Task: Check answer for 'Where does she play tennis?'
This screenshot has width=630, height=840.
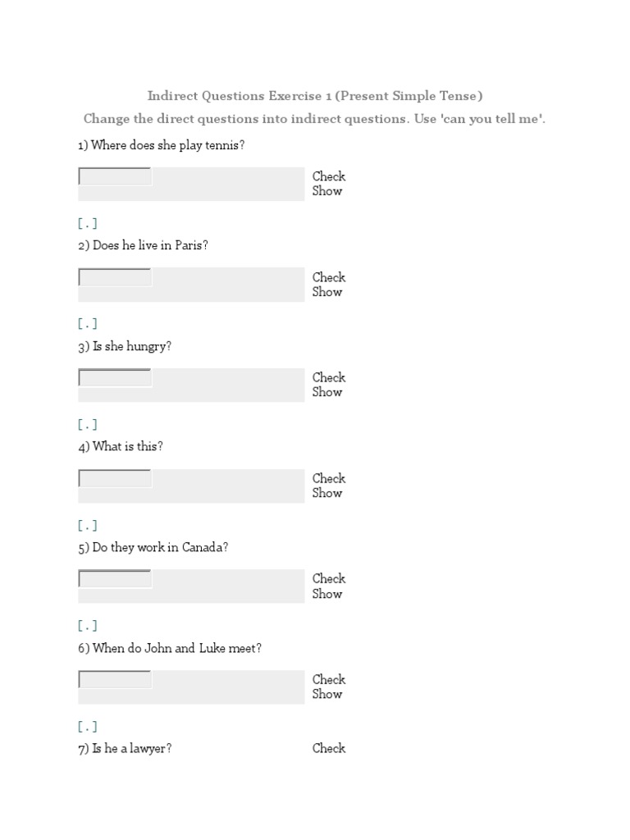Action: pyautogui.click(x=329, y=176)
